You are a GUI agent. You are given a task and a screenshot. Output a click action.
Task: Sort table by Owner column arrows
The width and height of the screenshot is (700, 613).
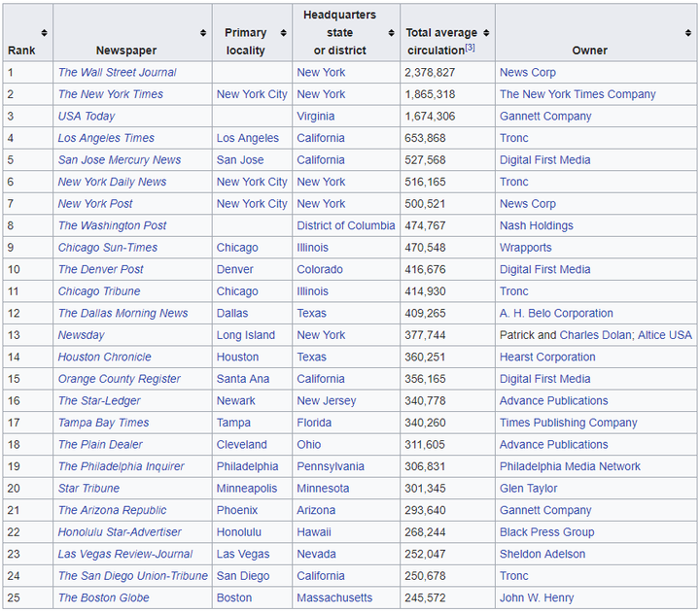click(688, 33)
